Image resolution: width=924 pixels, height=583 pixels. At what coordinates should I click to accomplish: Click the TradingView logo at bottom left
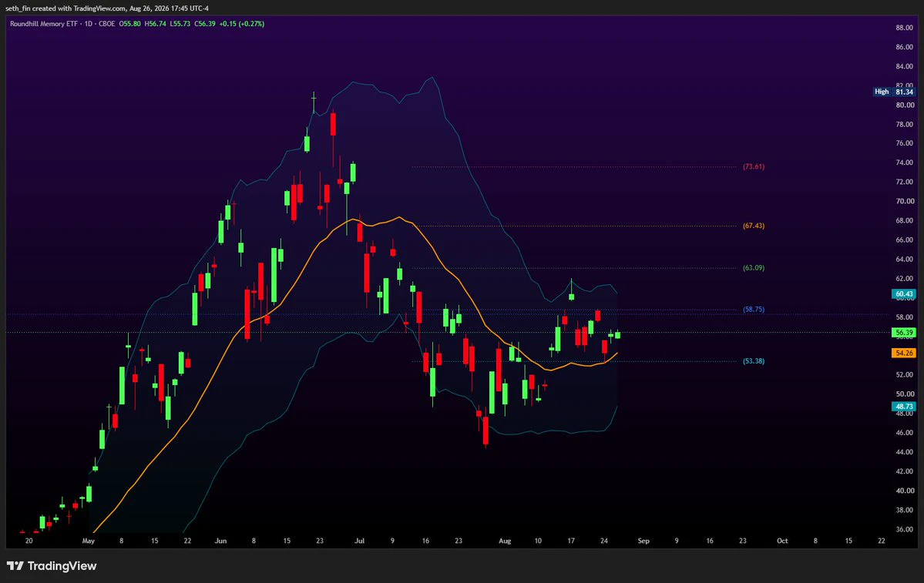tap(52, 566)
